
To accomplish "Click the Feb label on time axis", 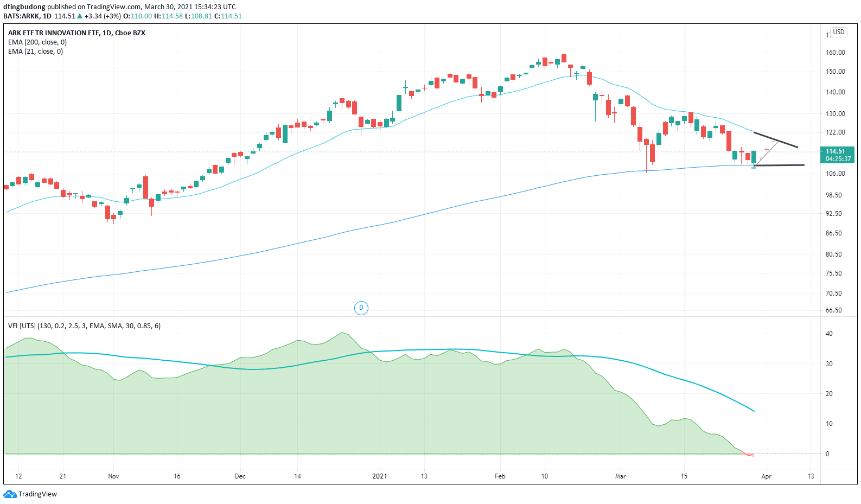I will pos(500,476).
